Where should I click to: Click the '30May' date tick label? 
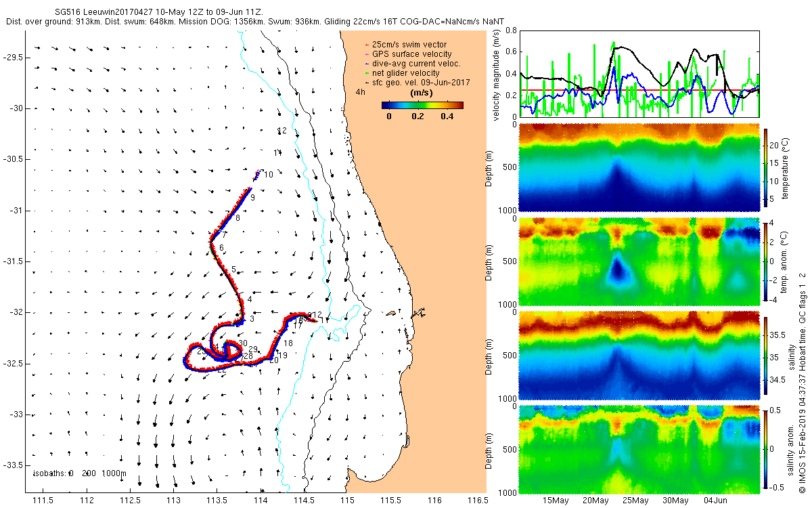tap(675, 501)
